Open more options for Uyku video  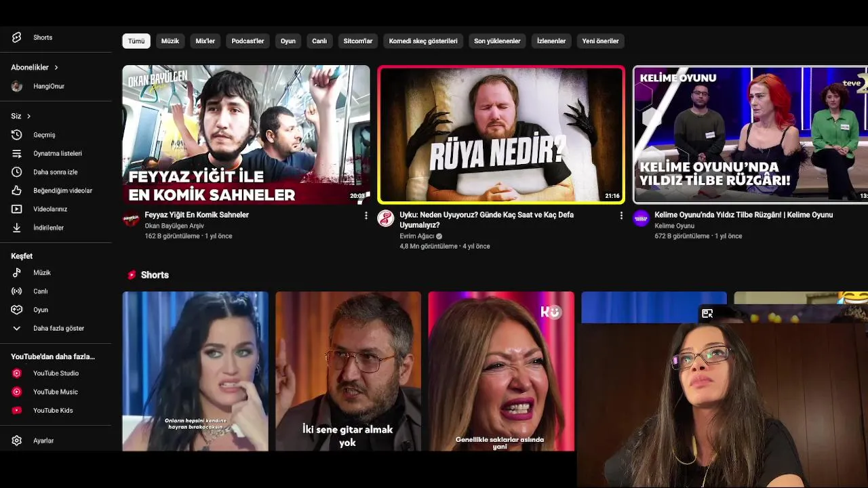point(621,216)
